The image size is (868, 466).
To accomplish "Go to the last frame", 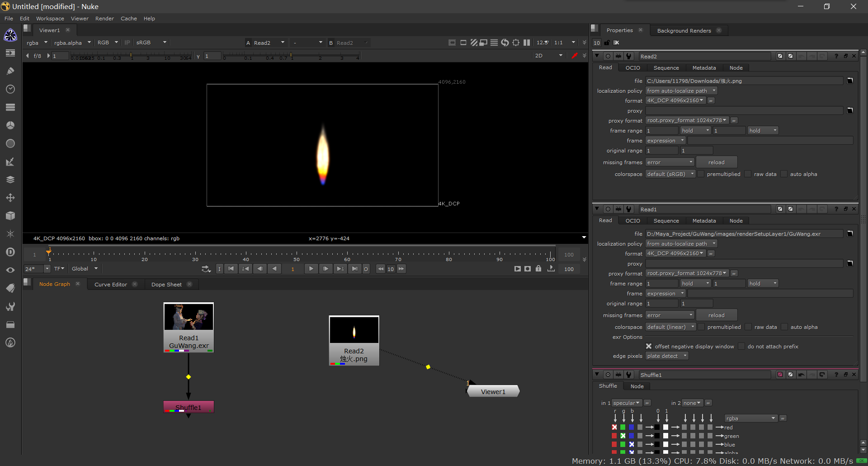I will [x=355, y=269].
